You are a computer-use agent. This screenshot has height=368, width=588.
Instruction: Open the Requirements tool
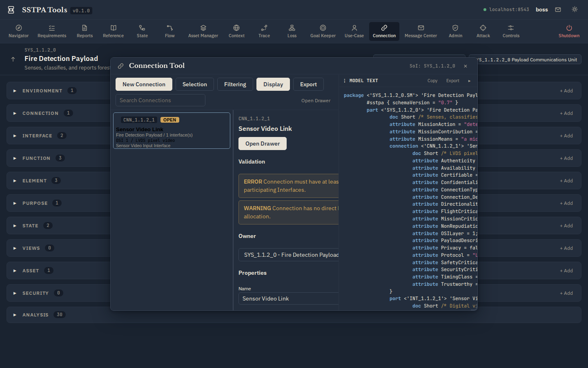[52, 31]
